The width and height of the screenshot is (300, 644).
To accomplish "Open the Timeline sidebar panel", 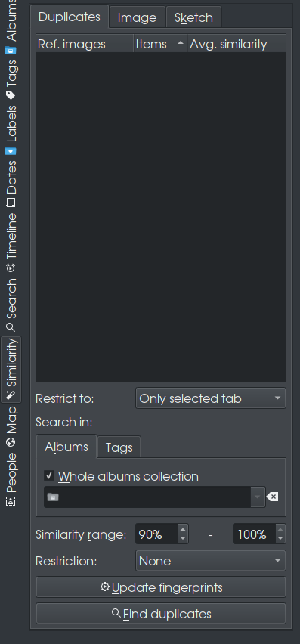I will (x=11, y=243).
